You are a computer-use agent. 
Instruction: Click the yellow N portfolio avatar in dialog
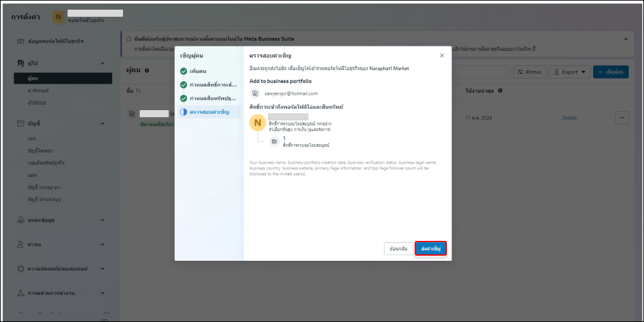(258, 122)
